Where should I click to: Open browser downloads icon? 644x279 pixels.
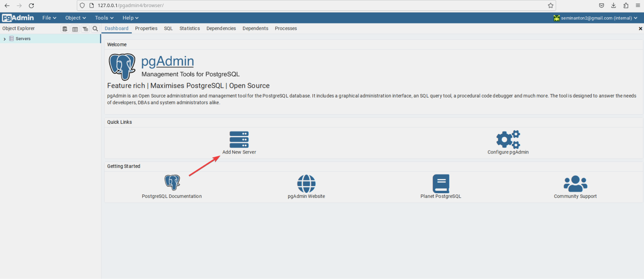[x=613, y=6]
